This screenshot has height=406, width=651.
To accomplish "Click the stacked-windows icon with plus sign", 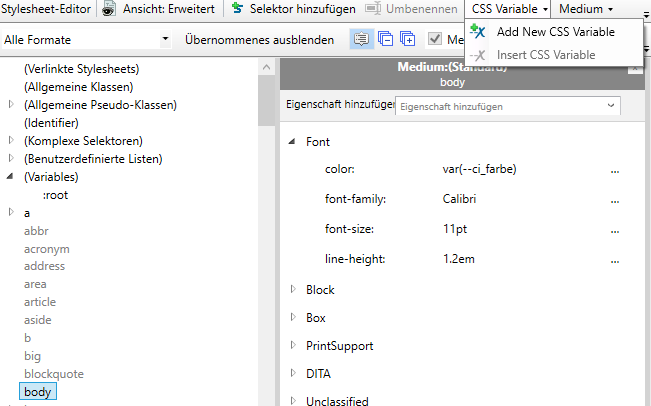I will (407, 40).
